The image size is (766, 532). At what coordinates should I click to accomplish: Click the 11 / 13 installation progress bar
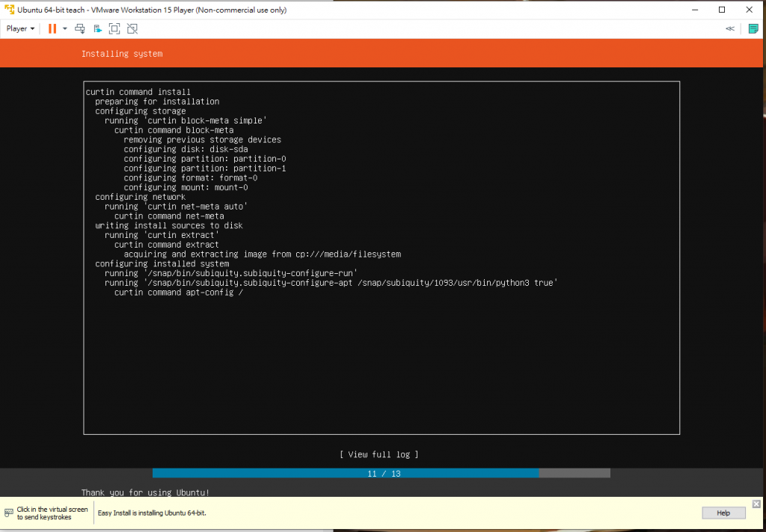point(381,474)
